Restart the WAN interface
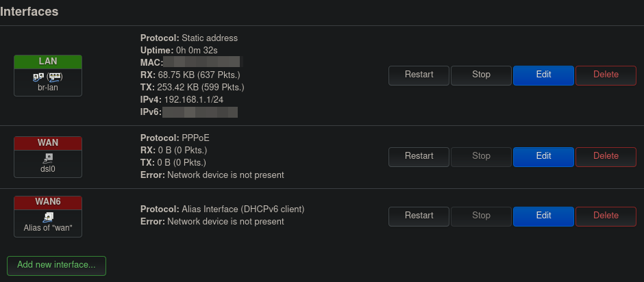The image size is (644, 282). pos(419,157)
